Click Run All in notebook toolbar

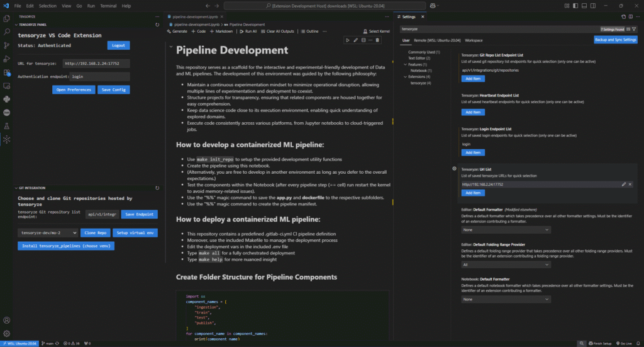(x=248, y=31)
